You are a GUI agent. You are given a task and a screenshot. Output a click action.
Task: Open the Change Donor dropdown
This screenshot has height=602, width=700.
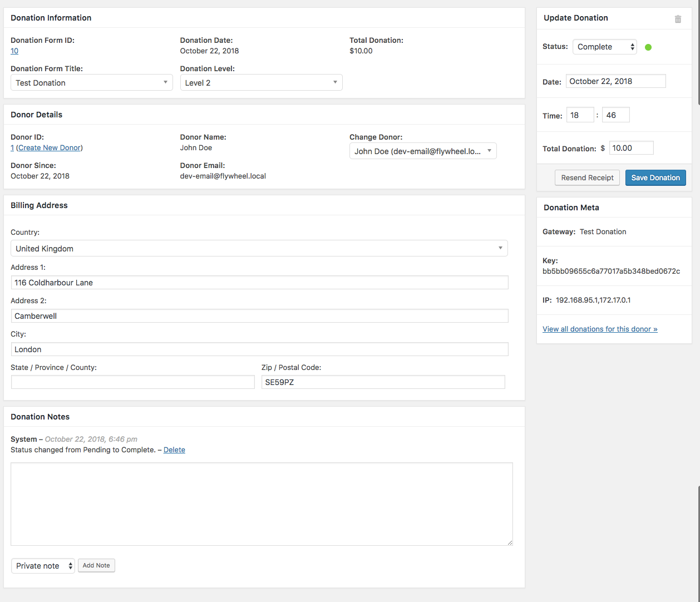(x=423, y=151)
